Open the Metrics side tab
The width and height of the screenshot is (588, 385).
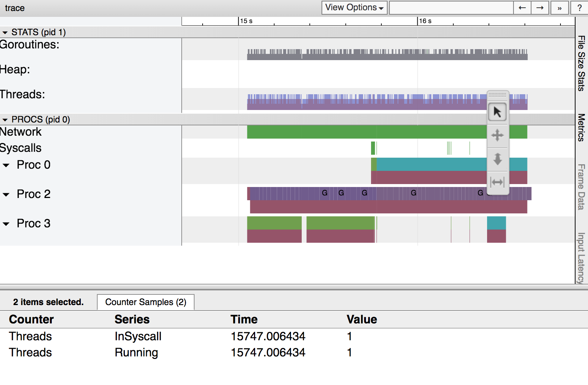(x=581, y=128)
